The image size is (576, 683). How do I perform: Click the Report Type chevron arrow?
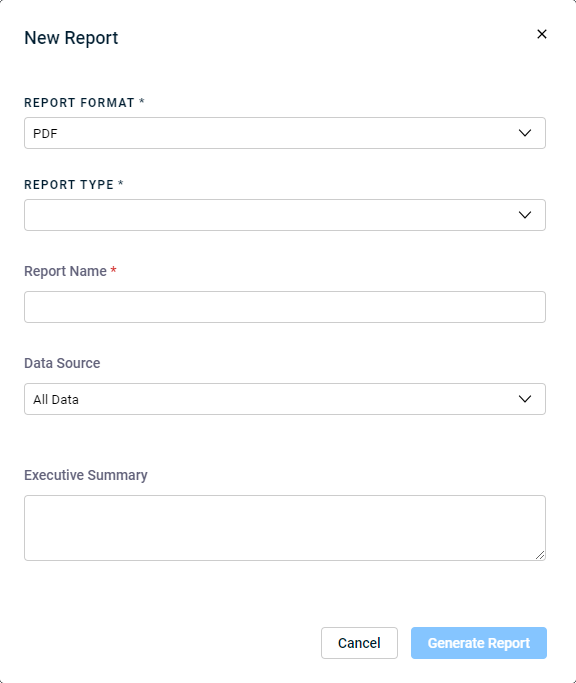(525, 215)
